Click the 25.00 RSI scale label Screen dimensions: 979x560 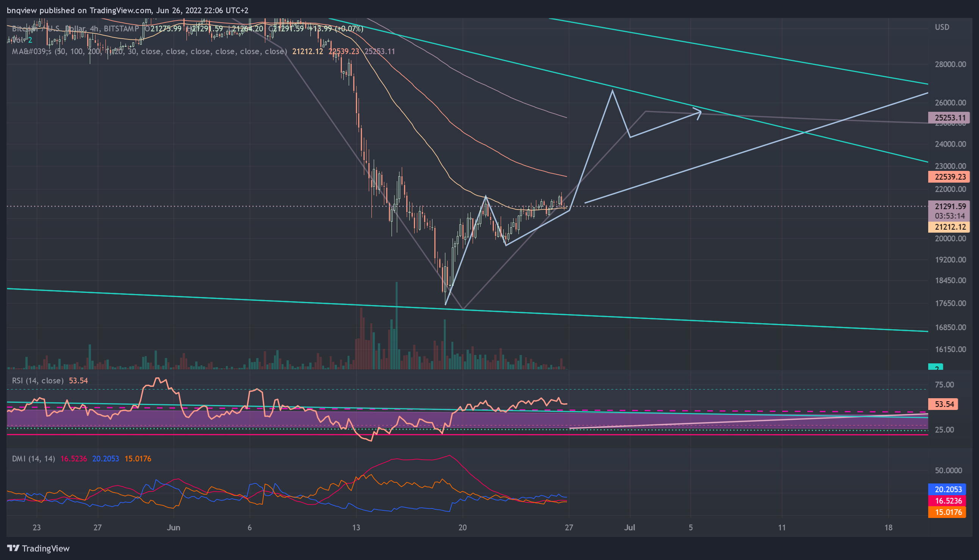[x=945, y=430]
